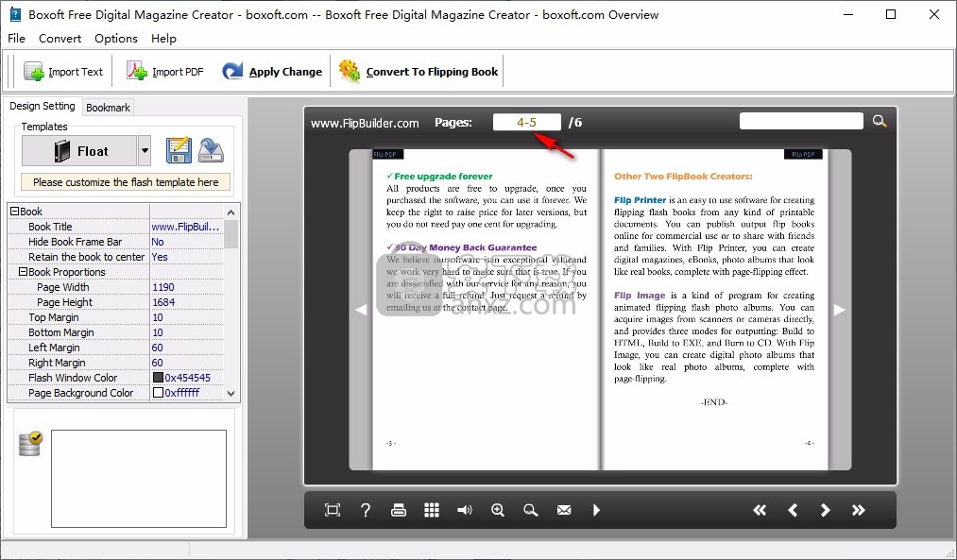The width and height of the screenshot is (957, 560).
Task: Click the property list scroll down arrow
Action: pos(231,394)
